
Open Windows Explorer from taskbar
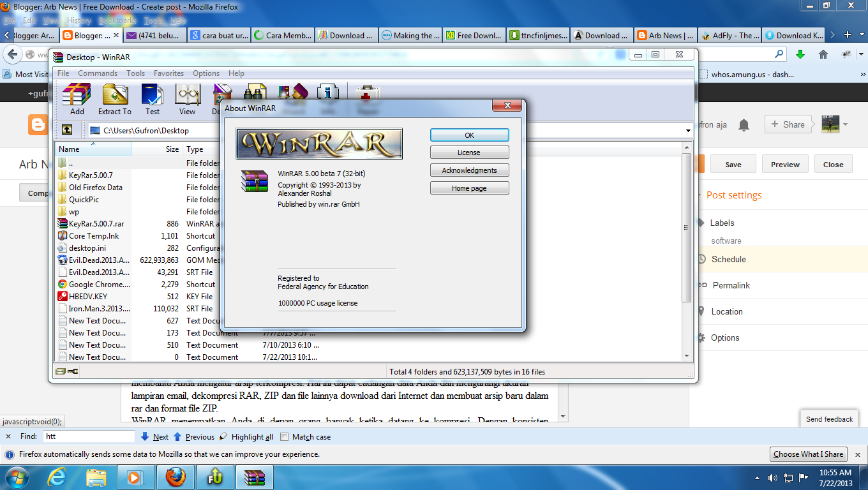tap(96, 477)
